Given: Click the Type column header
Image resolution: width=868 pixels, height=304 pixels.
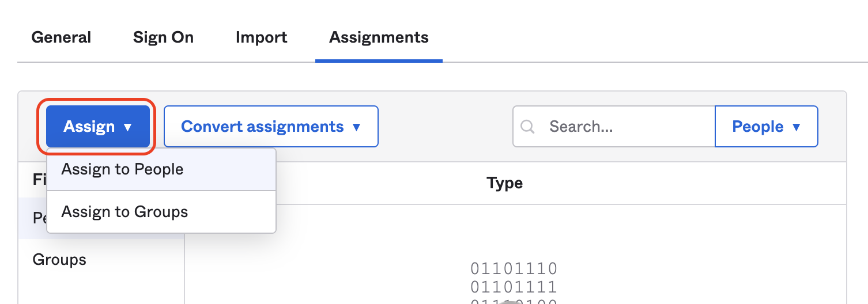Looking at the screenshot, I should (x=504, y=184).
